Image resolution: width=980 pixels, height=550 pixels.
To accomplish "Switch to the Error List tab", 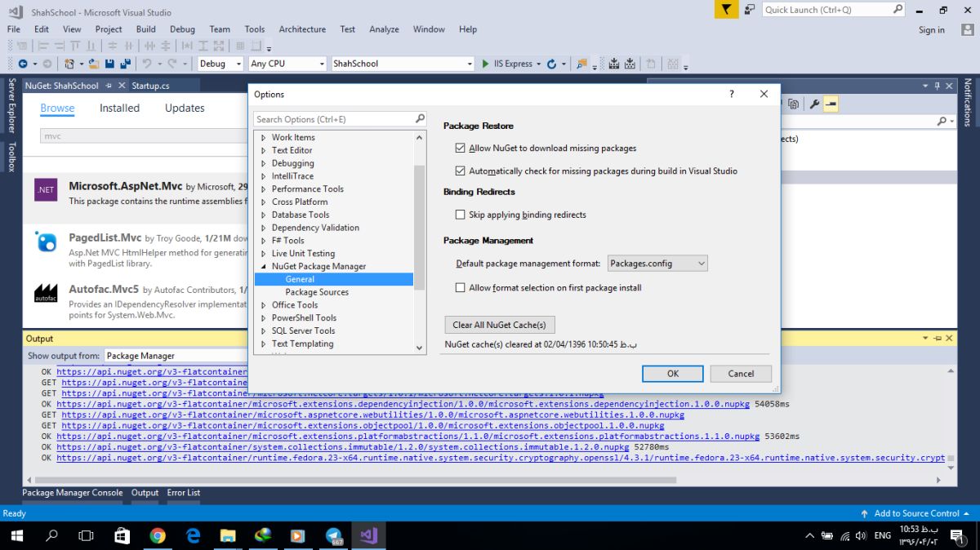I will pyautogui.click(x=184, y=493).
